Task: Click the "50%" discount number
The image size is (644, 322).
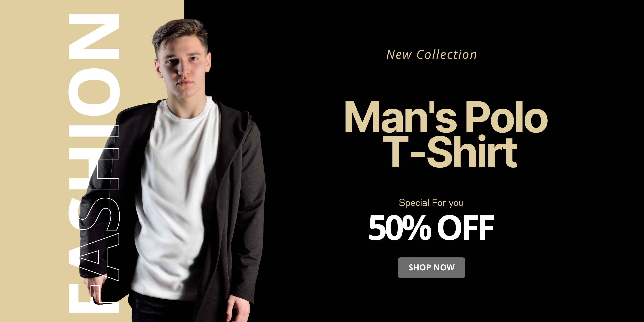Action: 400,227
